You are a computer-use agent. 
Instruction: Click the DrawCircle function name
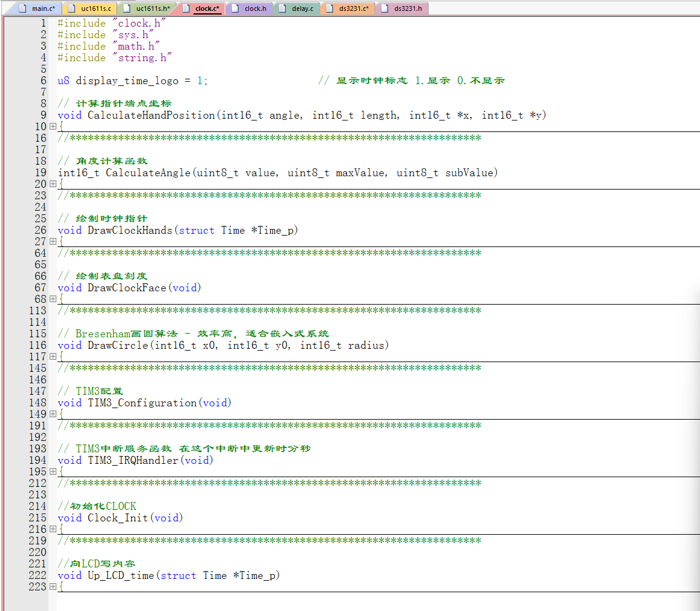118,345
